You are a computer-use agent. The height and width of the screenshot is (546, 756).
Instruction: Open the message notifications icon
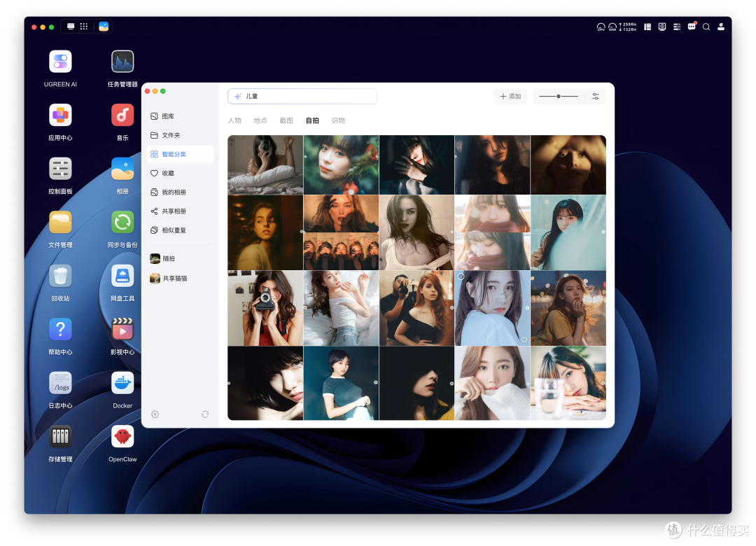(692, 27)
